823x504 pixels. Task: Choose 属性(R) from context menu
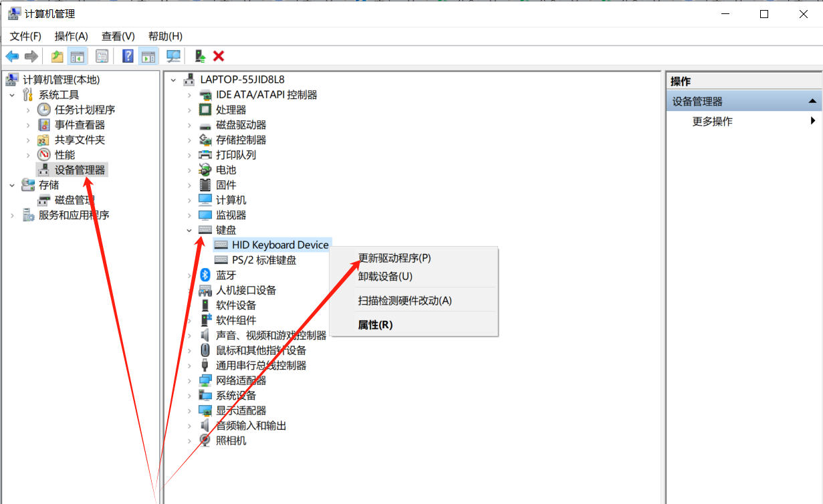tap(414, 324)
